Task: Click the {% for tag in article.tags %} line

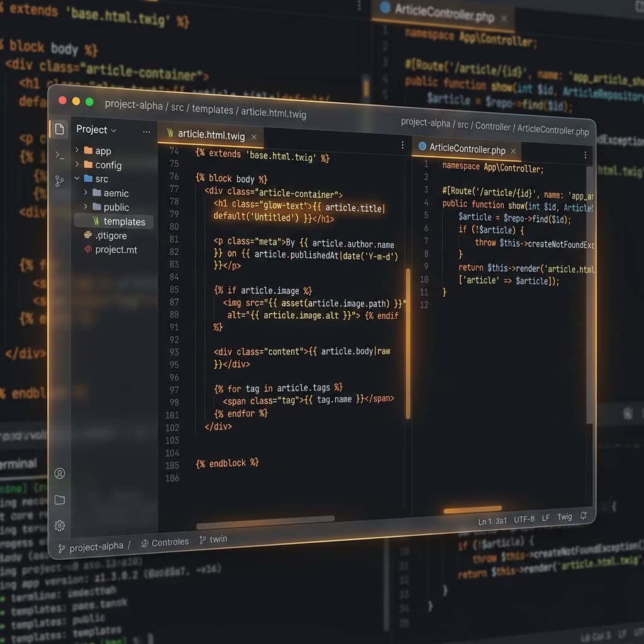Action: click(278, 388)
